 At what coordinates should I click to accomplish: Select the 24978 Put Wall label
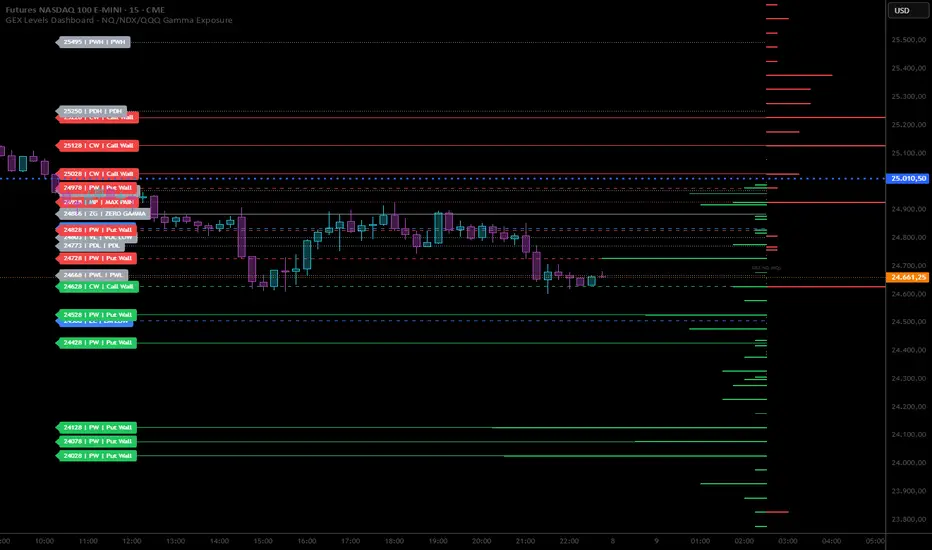97,188
